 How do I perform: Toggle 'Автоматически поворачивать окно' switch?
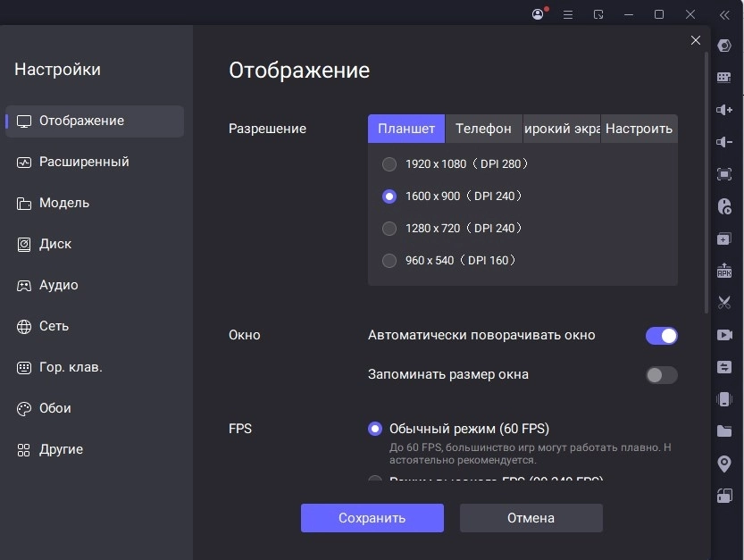pos(661,336)
